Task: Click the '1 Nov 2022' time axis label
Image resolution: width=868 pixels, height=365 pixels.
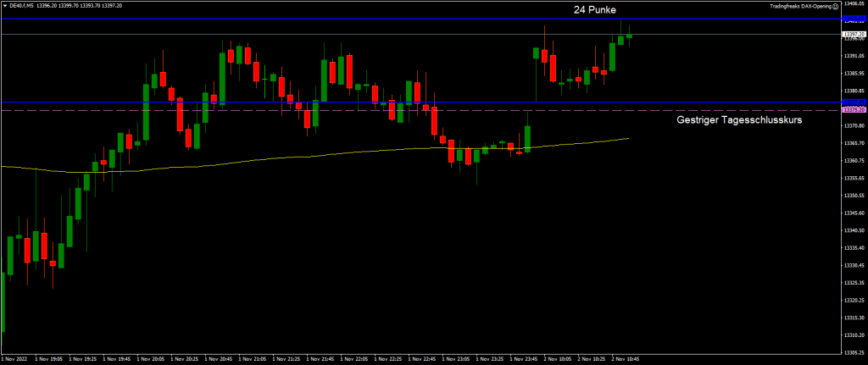Action: click(x=16, y=359)
